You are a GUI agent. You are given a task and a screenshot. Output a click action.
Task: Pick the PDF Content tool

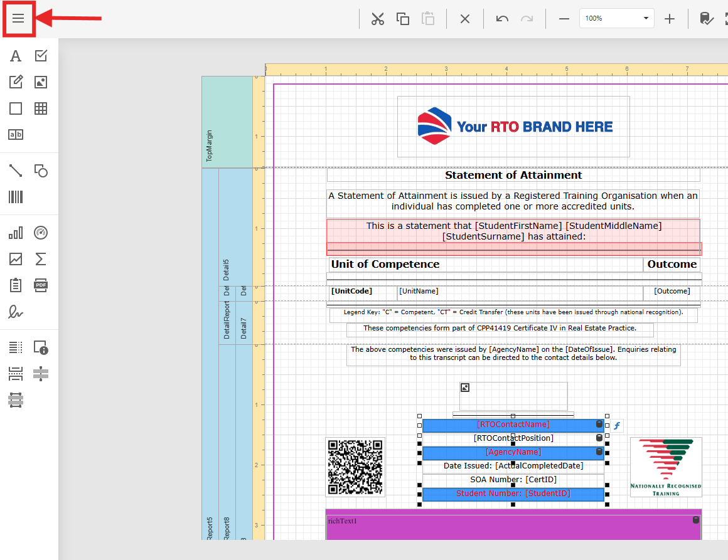[41, 285]
